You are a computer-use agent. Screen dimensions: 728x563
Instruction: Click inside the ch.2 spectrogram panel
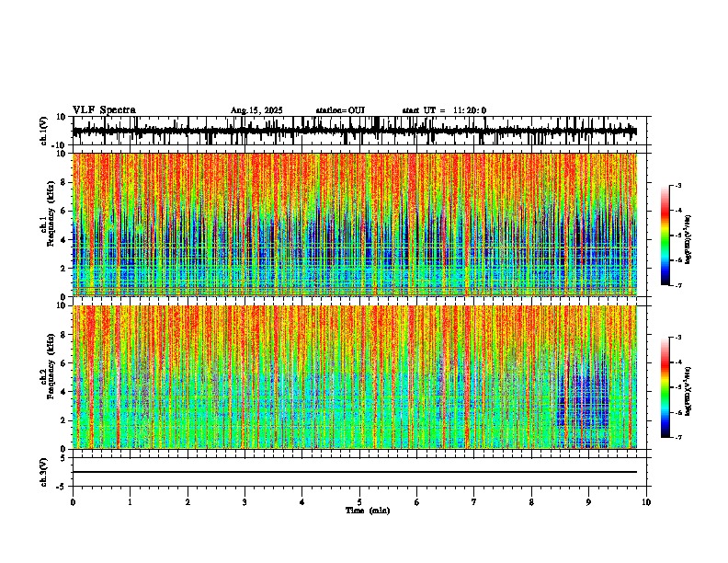[355, 377]
